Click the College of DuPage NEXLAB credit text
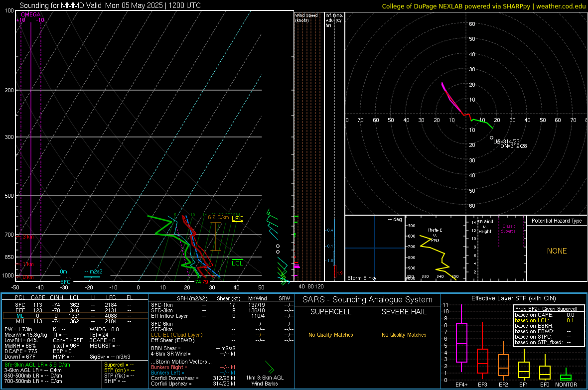This screenshot has width=588, height=390. tap(483, 6)
